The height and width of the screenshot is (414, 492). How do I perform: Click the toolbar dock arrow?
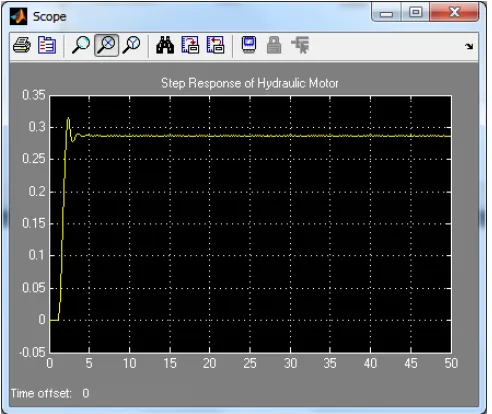coord(469,46)
